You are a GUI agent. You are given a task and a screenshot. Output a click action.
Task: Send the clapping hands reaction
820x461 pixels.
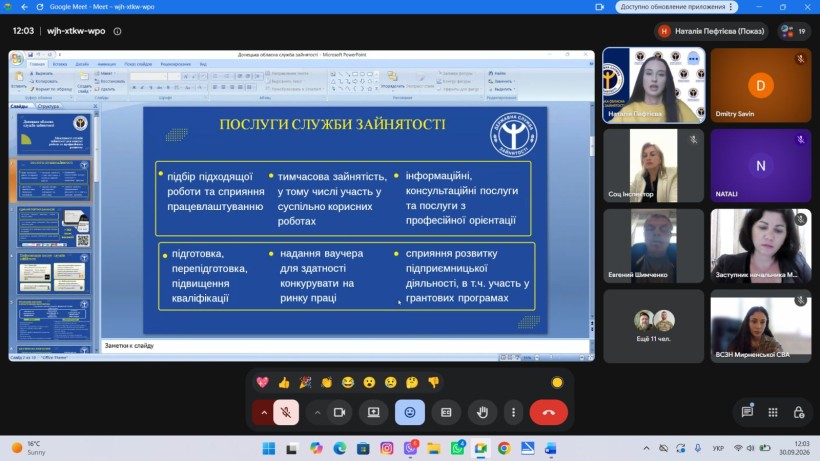pos(327,383)
